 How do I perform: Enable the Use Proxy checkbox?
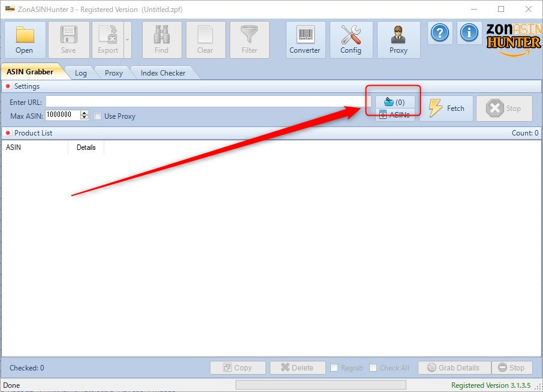[x=98, y=116]
